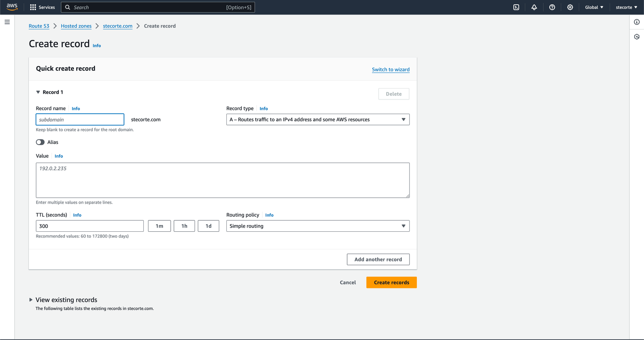The height and width of the screenshot is (340, 644).
Task: Open the stecorte account menu
Action: 626,7
